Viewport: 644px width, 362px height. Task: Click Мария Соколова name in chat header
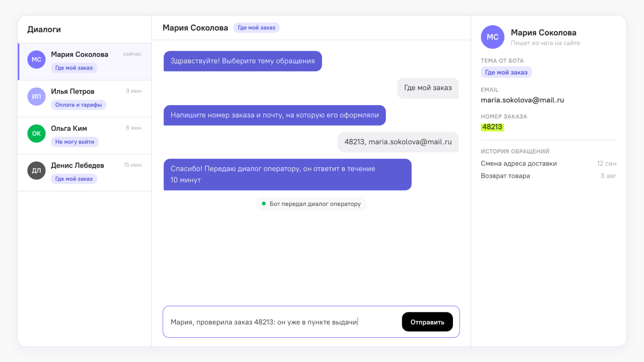click(195, 28)
